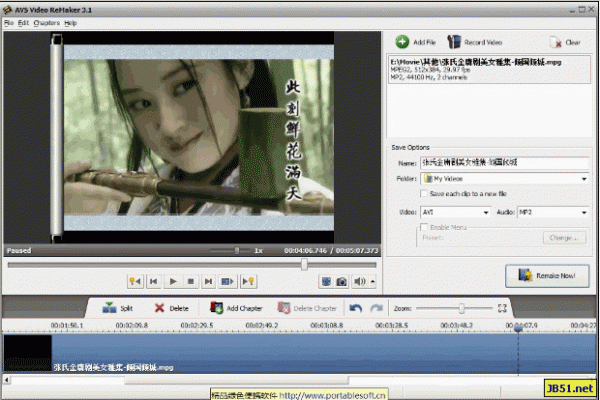Toggle Enable Menu checkbox
This screenshot has width=600, height=400.
coord(424,227)
